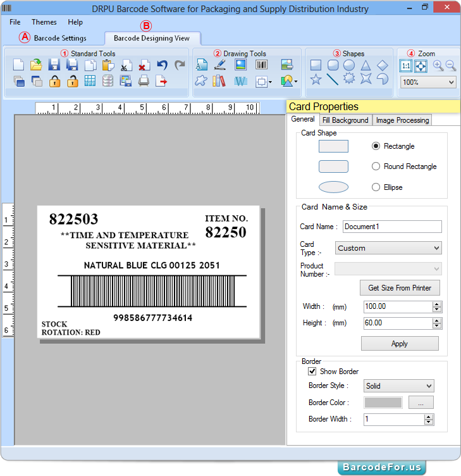Redo the last action
461x476 pixels.
tap(180, 65)
